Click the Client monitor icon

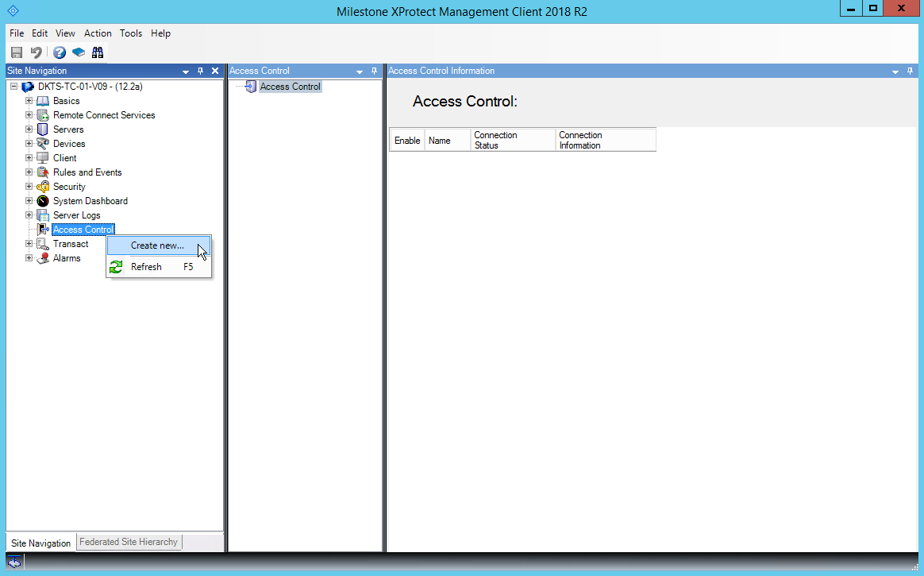pos(42,158)
